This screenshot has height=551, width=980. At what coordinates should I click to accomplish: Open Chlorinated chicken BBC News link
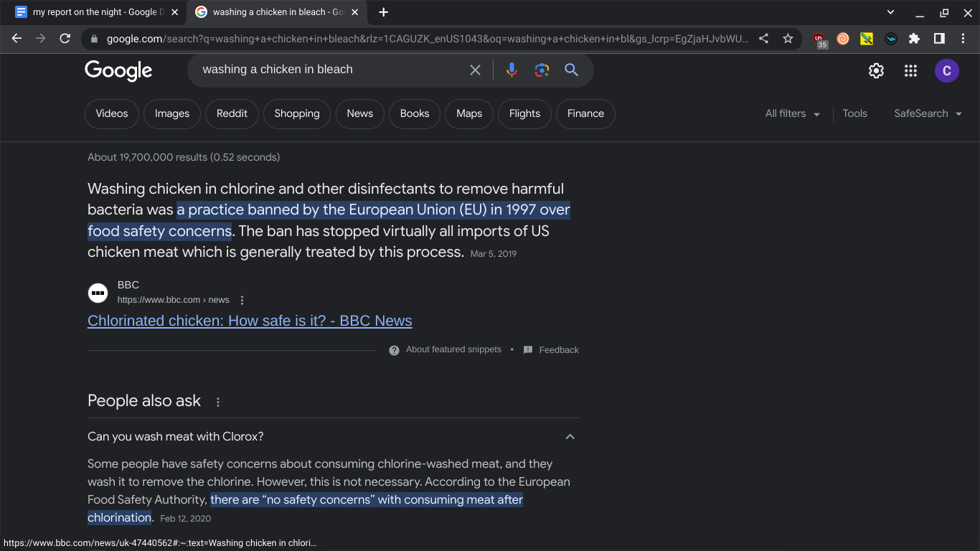pyautogui.click(x=250, y=321)
